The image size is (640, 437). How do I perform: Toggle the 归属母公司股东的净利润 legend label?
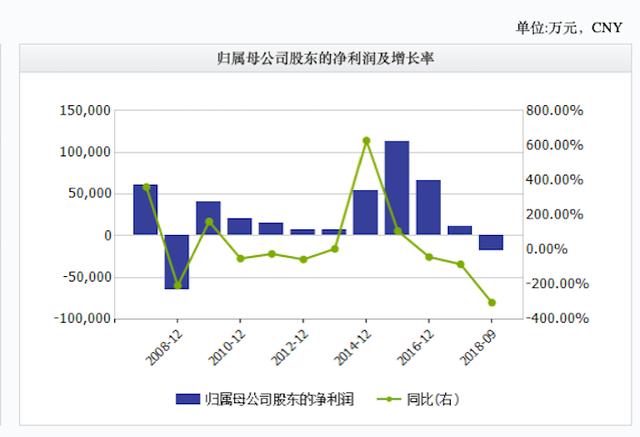279,399
